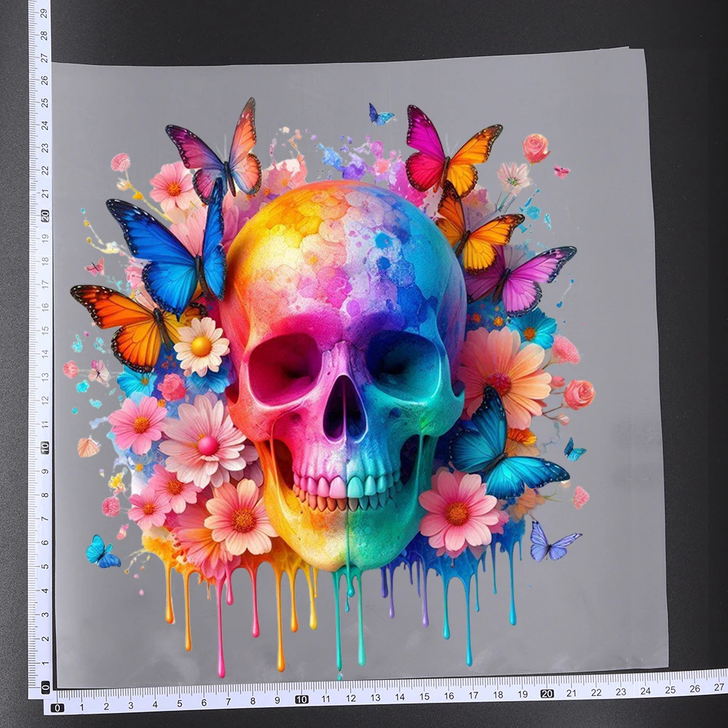Click the number 15 on the left ruler
This screenshot has width=728, height=728.
(x=45, y=331)
